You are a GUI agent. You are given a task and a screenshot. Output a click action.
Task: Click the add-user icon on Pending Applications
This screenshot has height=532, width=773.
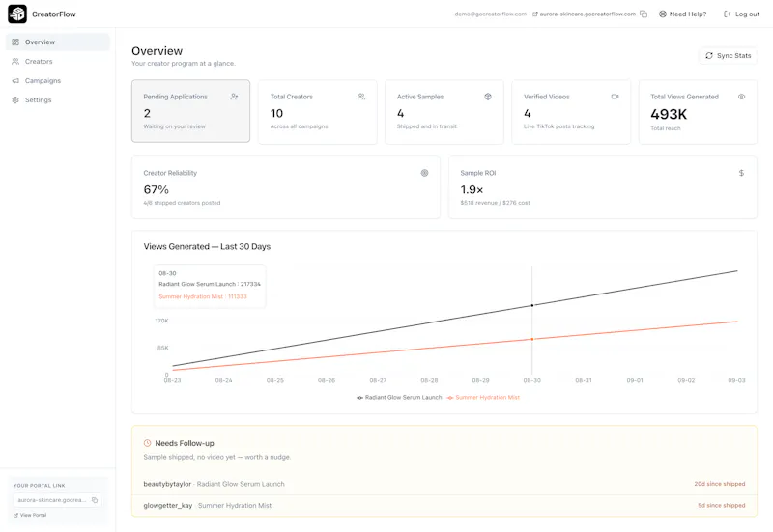point(234,97)
